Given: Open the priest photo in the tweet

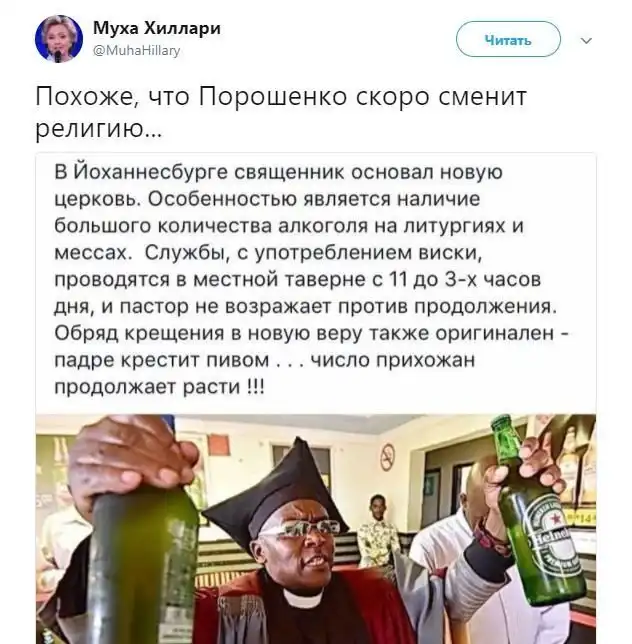Looking at the screenshot, I should click(x=316, y=529).
